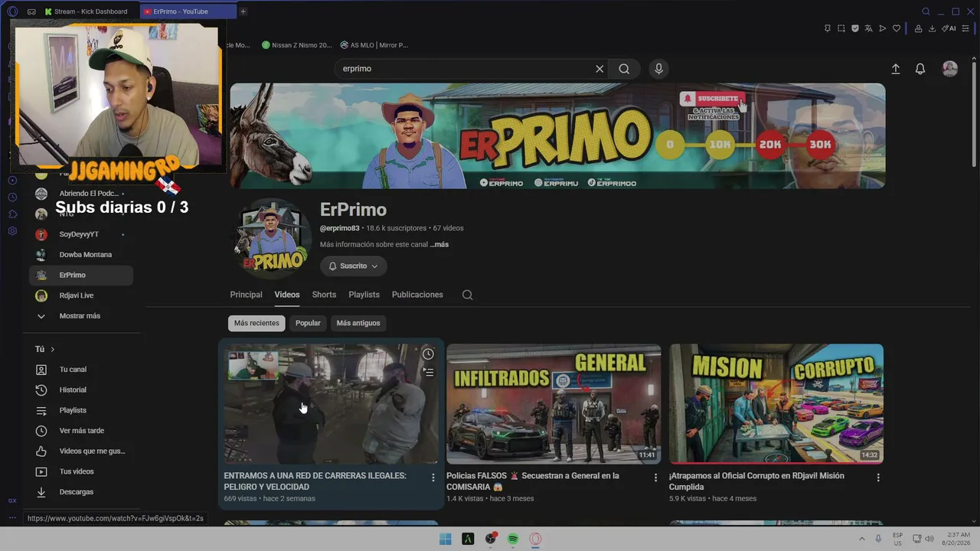This screenshot has height=551, width=980.
Task: Open Historial in the sidebar
Action: coord(80,390)
